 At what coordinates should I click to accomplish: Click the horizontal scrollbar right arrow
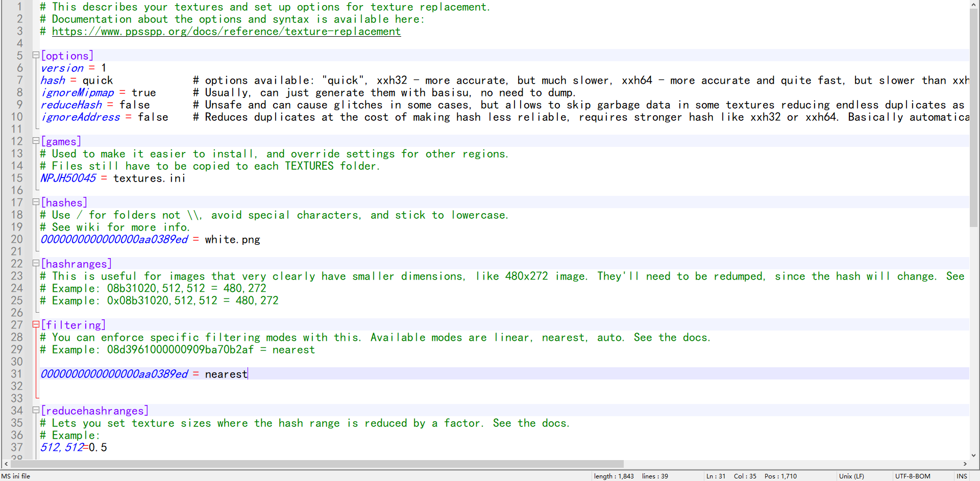[x=965, y=464]
